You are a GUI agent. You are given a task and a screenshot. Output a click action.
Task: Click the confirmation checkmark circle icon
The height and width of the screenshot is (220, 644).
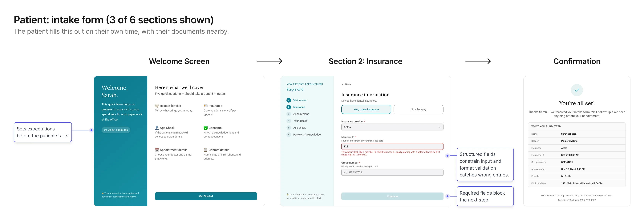tap(577, 90)
